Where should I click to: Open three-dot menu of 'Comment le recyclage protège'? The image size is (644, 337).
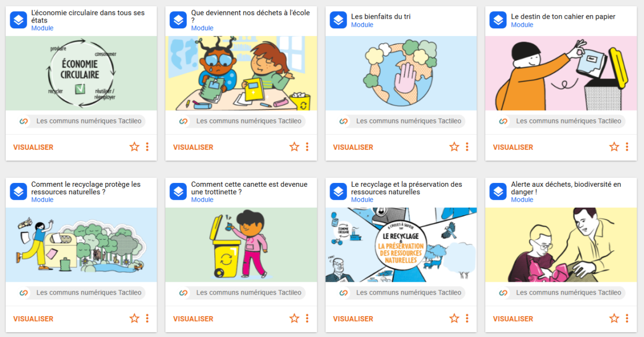coord(147,319)
